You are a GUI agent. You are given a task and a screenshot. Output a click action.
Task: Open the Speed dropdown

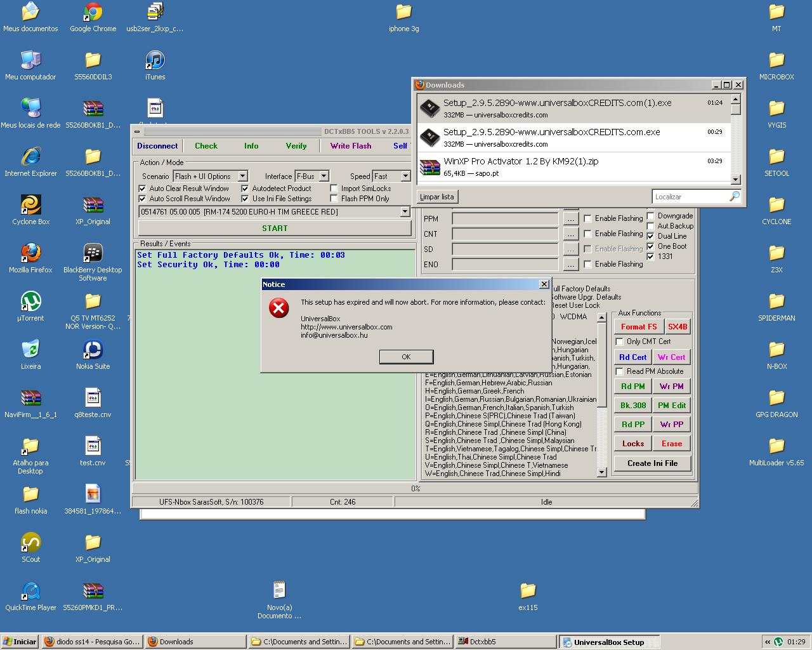point(405,176)
